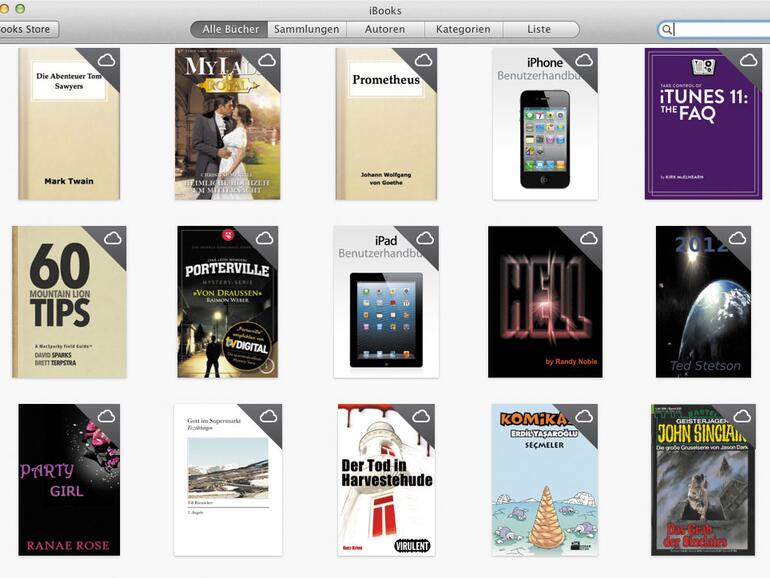
Task: Download Party Girl via cloud icon
Action: pos(106,416)
